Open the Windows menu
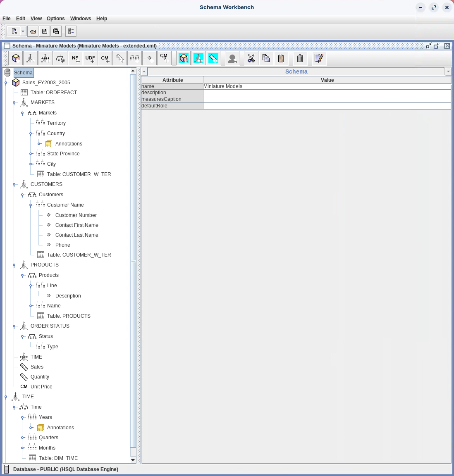 tap(80, 19)
